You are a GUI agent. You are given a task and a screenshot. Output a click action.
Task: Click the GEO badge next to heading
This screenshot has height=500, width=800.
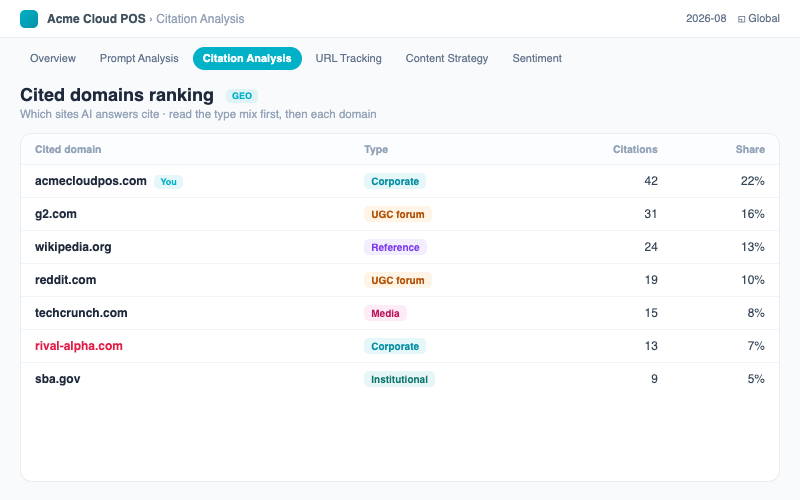click(x=242, y=96)
